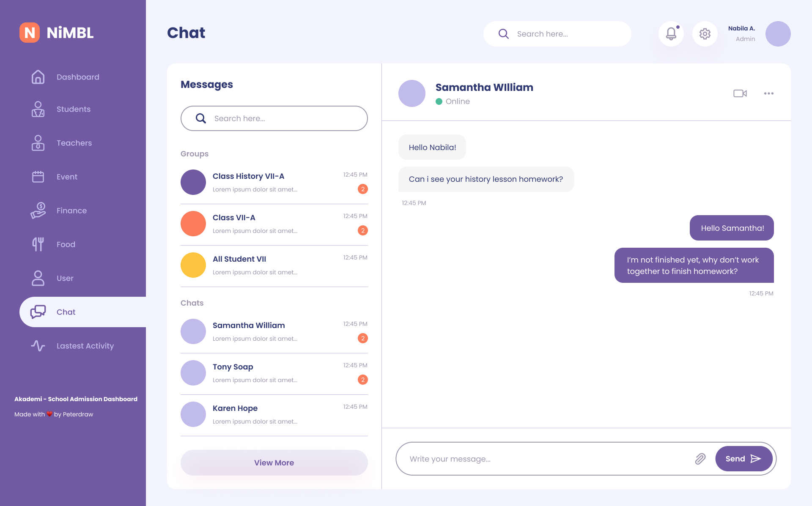This screenshot has height=506, width=812.
Task: Click the notification bell icon
Action: pos(671,34)
